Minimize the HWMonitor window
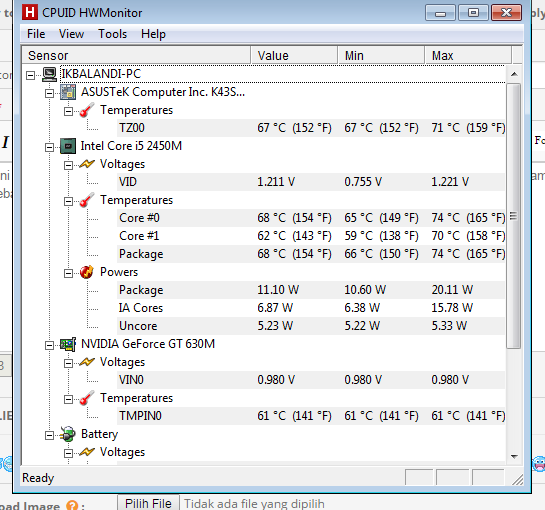Viewport: 545px width, 510px height. point(440,13)
